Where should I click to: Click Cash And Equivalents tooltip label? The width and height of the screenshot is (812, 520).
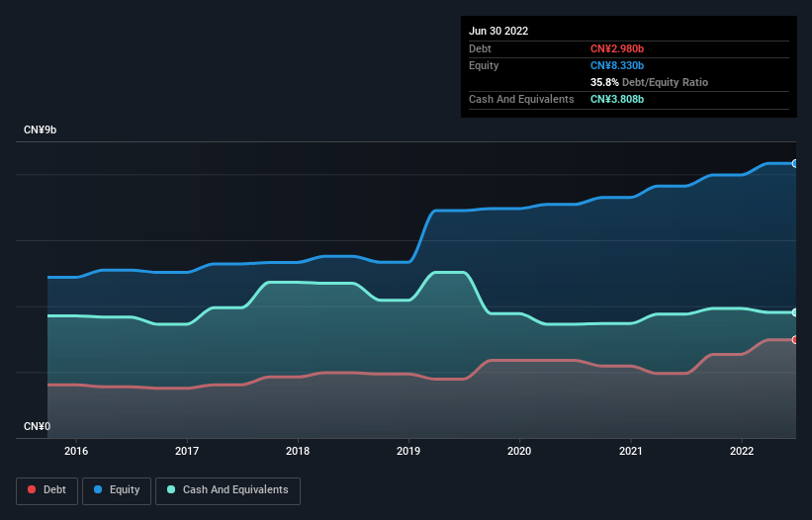tap(521, 99)
